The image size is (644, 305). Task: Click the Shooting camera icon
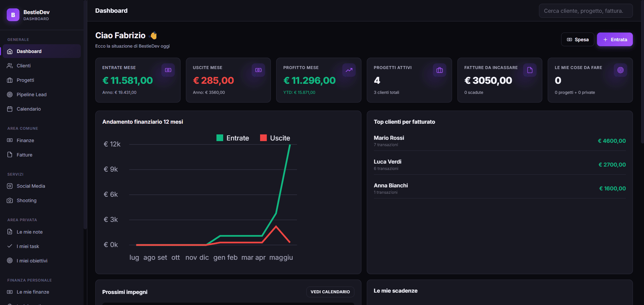[x=10, y=200]
